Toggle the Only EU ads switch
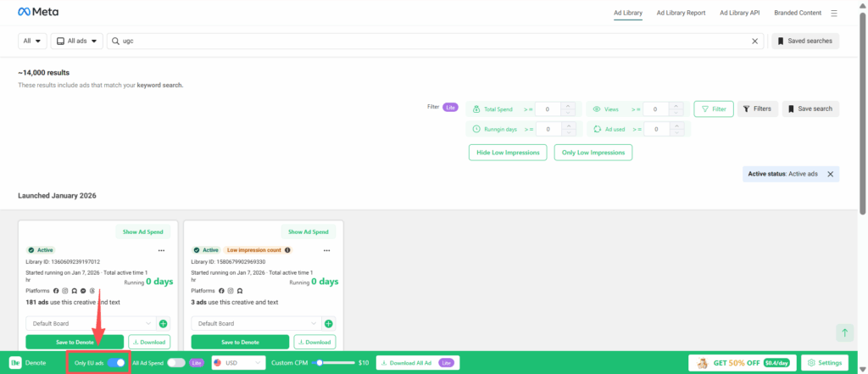This screenshot has height=374, width=868. 116,362
